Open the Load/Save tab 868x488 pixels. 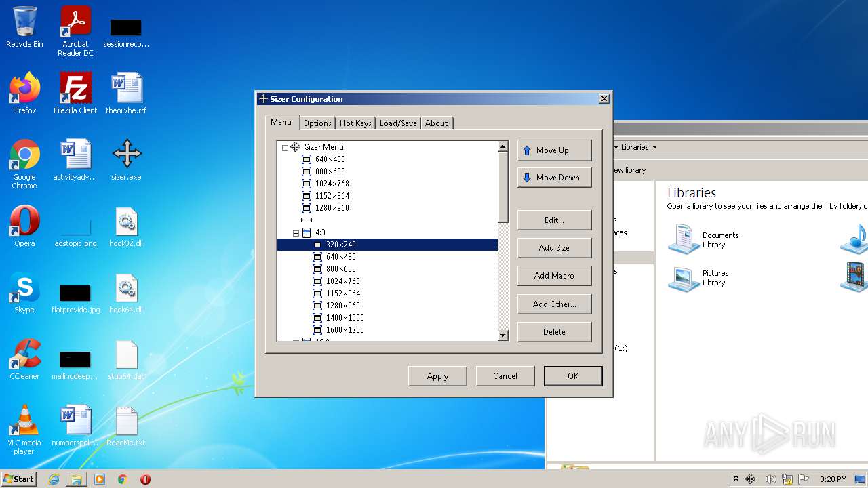tap(398, 123)
